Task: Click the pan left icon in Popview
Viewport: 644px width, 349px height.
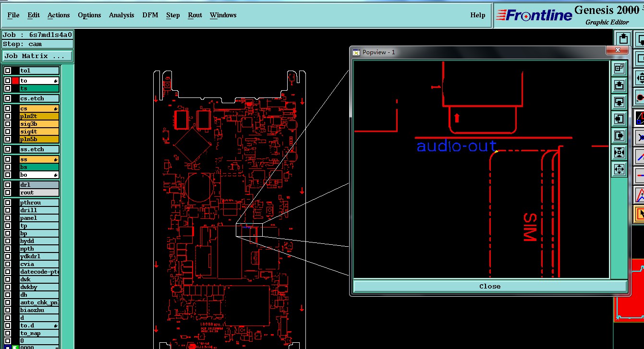Action: click(619, 119)
